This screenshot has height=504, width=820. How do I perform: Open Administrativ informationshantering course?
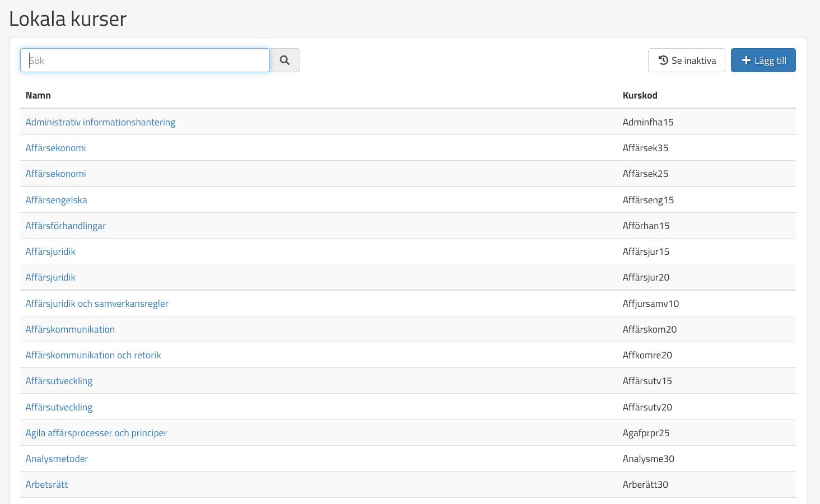click(x=100, y=122)
